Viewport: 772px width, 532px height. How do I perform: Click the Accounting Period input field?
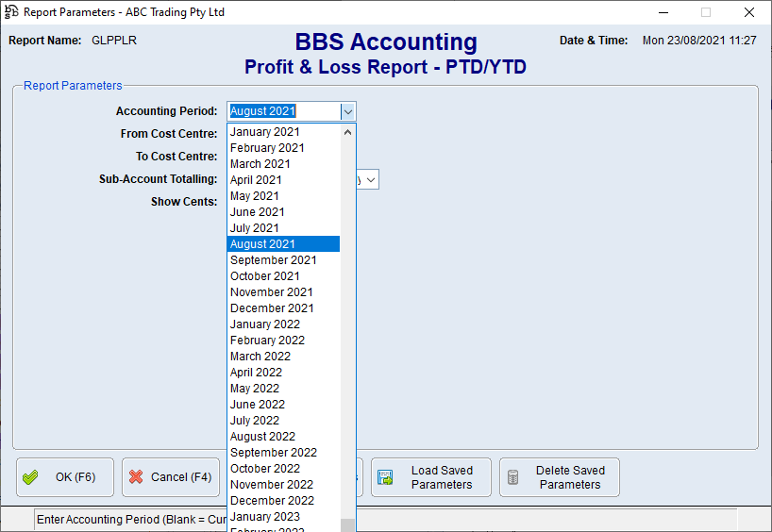[x=283, y=111]
